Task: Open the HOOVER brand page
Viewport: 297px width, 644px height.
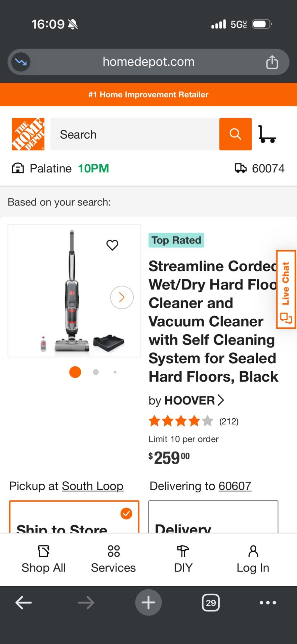Action: [190, 400]
